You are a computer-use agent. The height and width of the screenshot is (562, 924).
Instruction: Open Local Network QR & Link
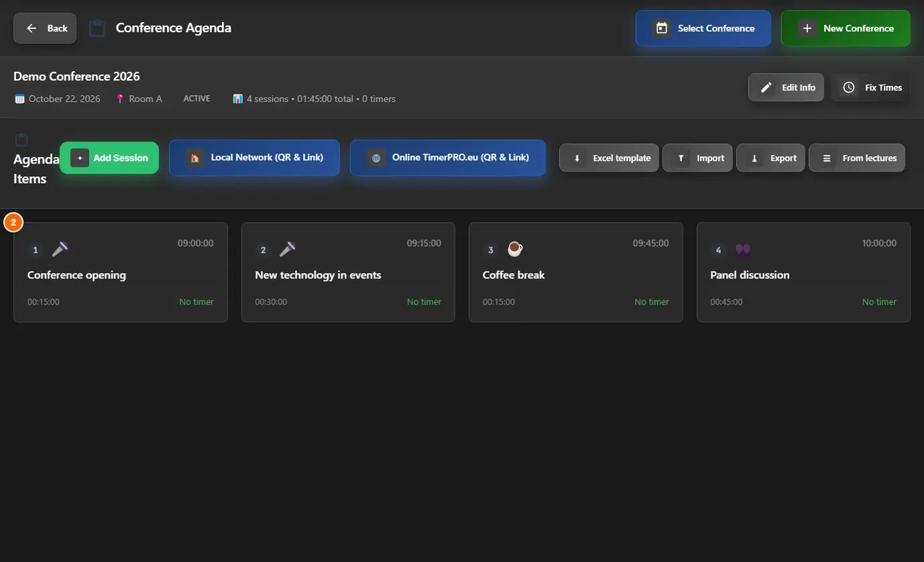coord(254,158)
